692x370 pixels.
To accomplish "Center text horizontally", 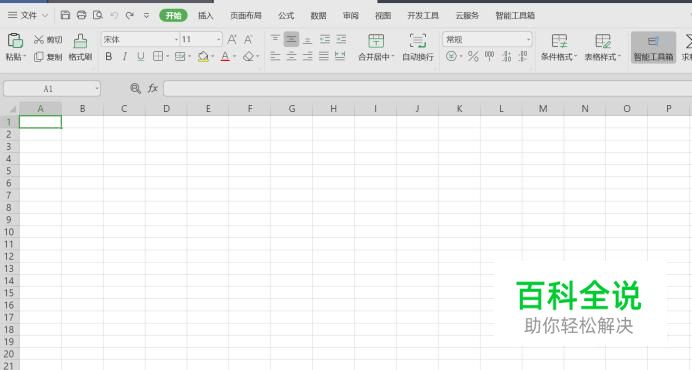I will (x=291, y=56).
